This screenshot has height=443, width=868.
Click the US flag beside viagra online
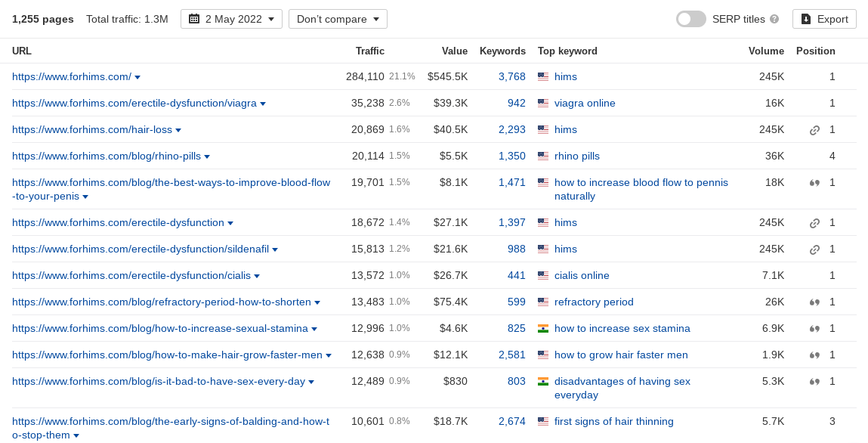(543, 104)
